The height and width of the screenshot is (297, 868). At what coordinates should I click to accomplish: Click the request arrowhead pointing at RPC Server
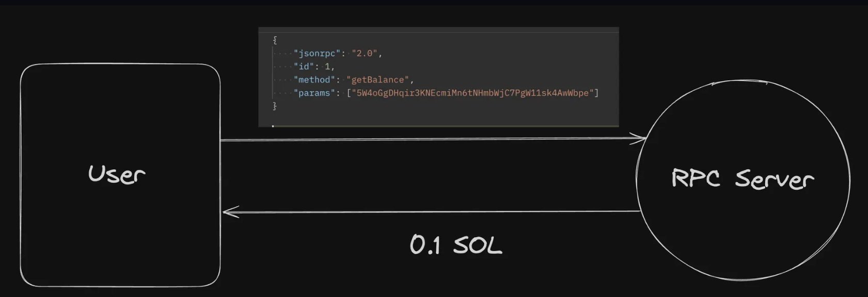639,138
